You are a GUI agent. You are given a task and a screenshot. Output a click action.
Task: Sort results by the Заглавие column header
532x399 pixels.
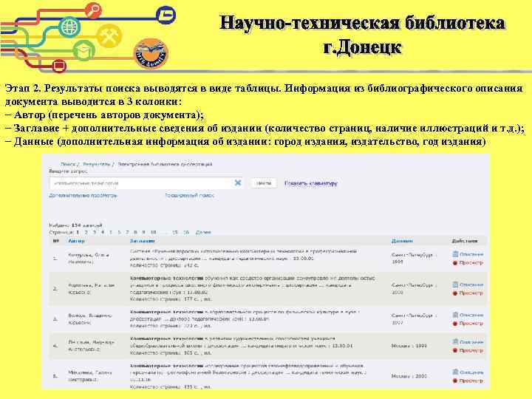tap(142, 241)
